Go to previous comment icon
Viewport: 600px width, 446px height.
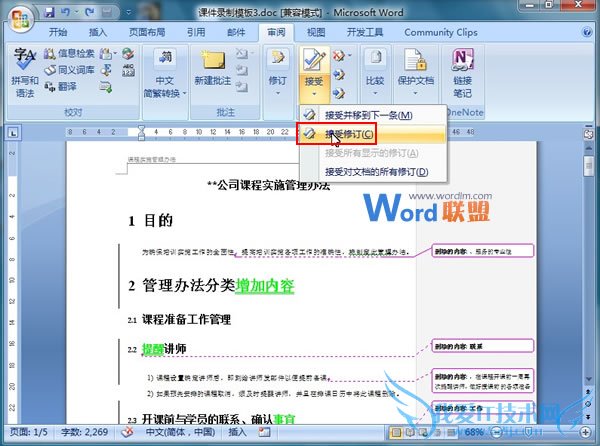click(242, 70)
